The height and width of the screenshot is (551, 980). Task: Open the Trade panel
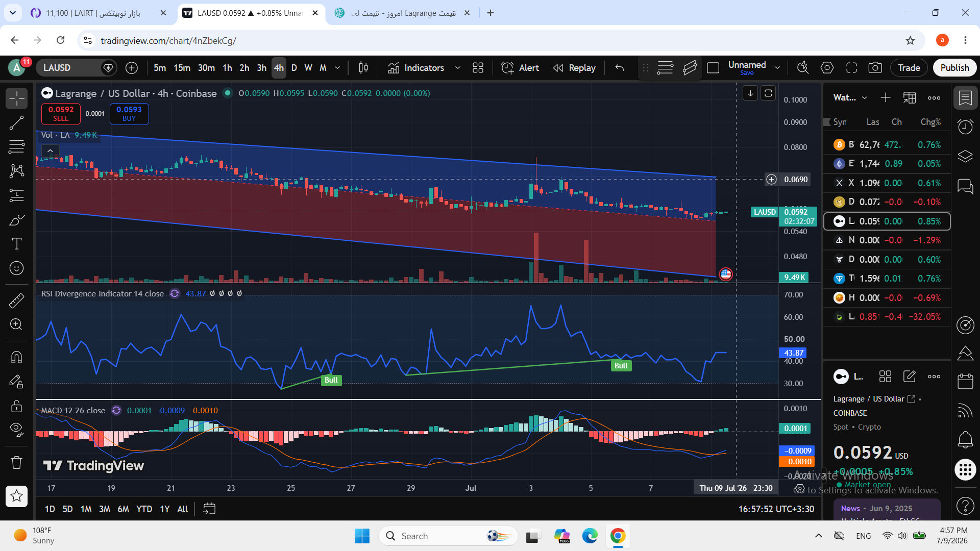tap(909, 68)
